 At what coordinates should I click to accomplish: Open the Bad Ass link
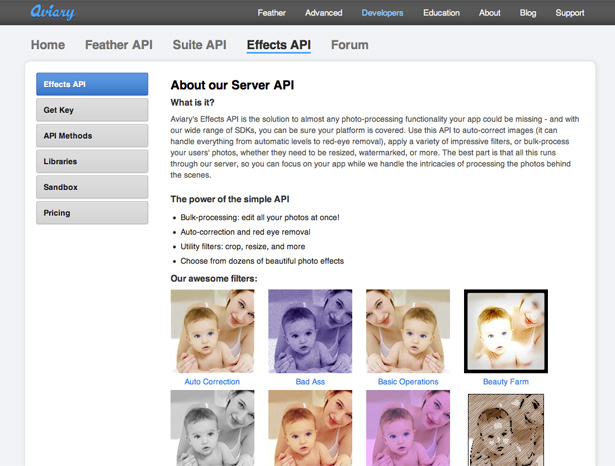coord(310,382)
